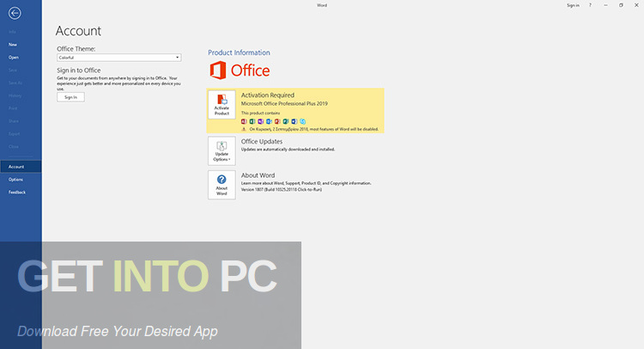The height and width of the screenshot is (349, 644).
Task: Click the Access app icon
Action: 244,121
